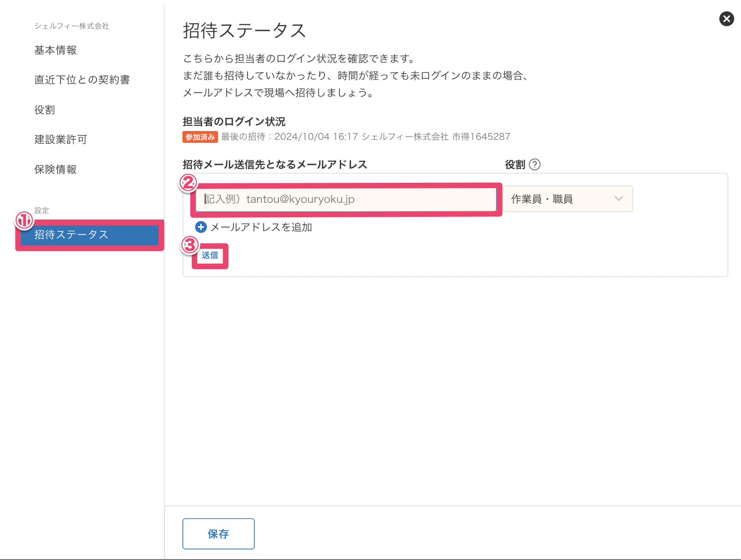This screenshot has width=741, height=560.
Task: Click the circled number 2 annotation marker
Action: [x=189, y=183]
